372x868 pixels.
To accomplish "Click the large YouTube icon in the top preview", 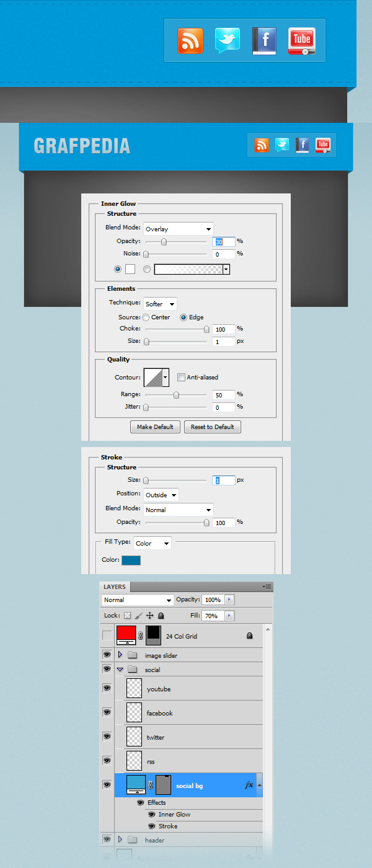I will 302,42.
